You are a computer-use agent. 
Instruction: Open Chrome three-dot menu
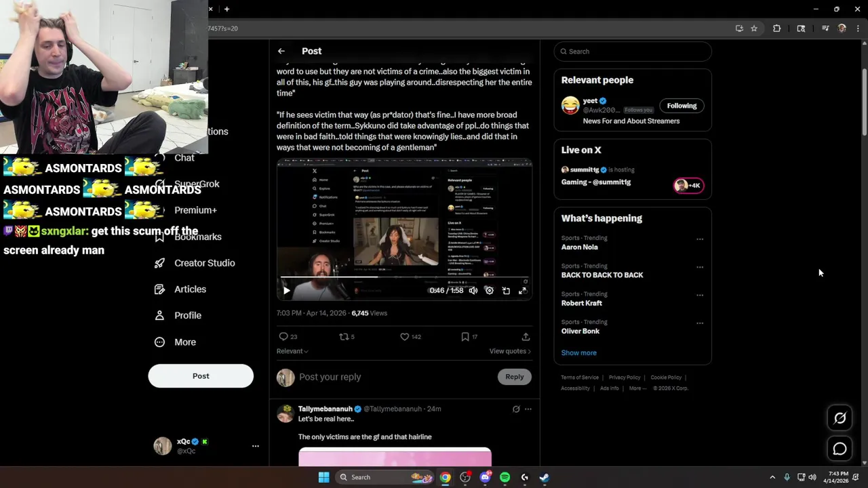(x=858, y=28)
